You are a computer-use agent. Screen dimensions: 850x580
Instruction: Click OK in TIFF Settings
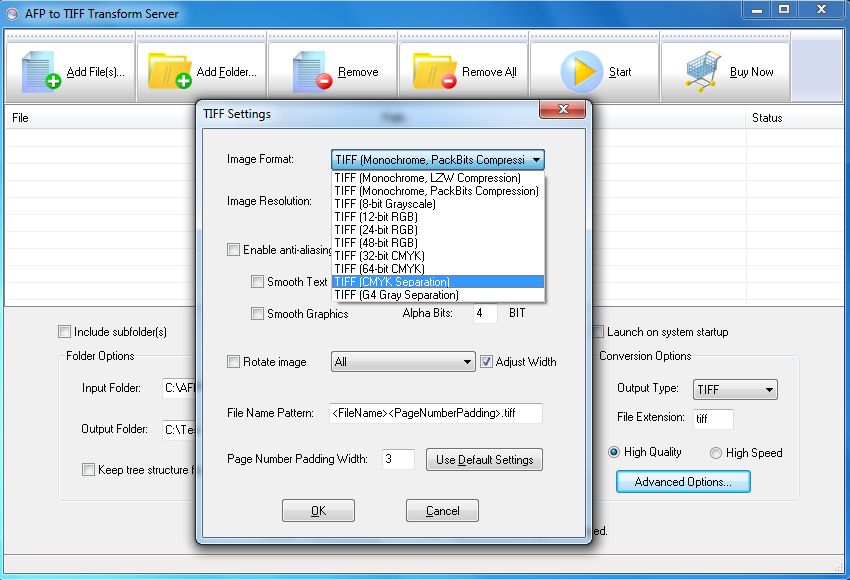coord(318,511)
